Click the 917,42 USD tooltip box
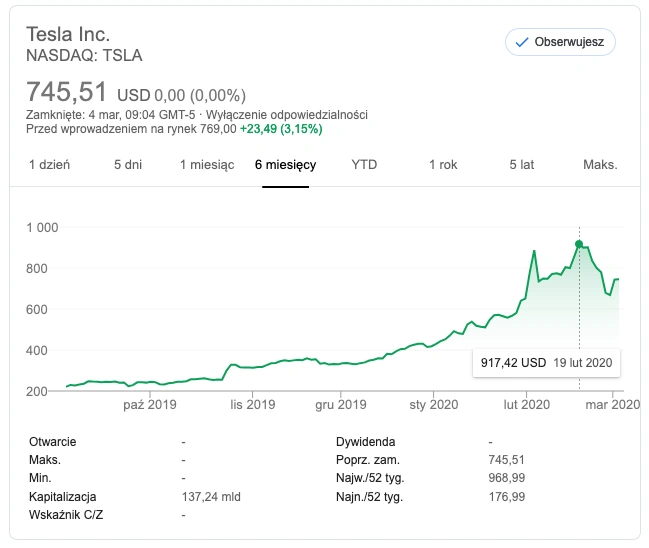This screenshot has width=649, height=548. [546, 363]
